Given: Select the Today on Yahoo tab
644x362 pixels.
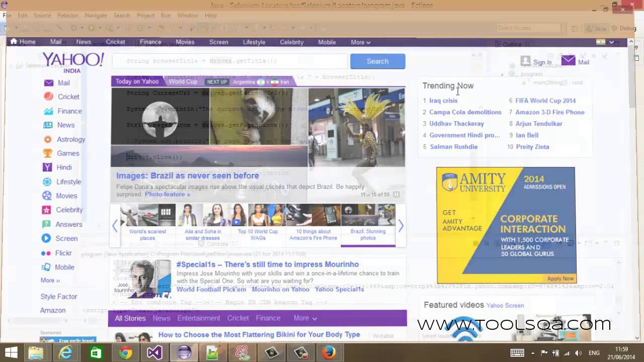Looking at the screenshot, I should coord(137,81).
